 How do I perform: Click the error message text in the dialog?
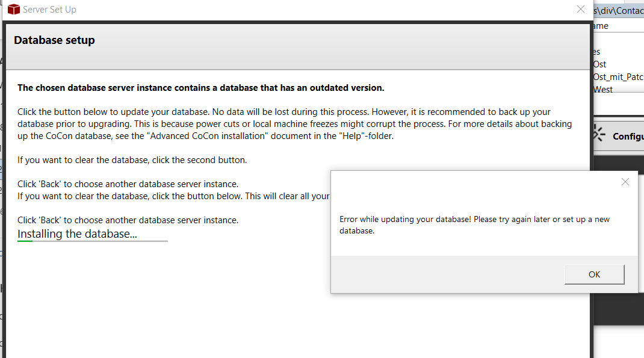(x=474, y=224)
